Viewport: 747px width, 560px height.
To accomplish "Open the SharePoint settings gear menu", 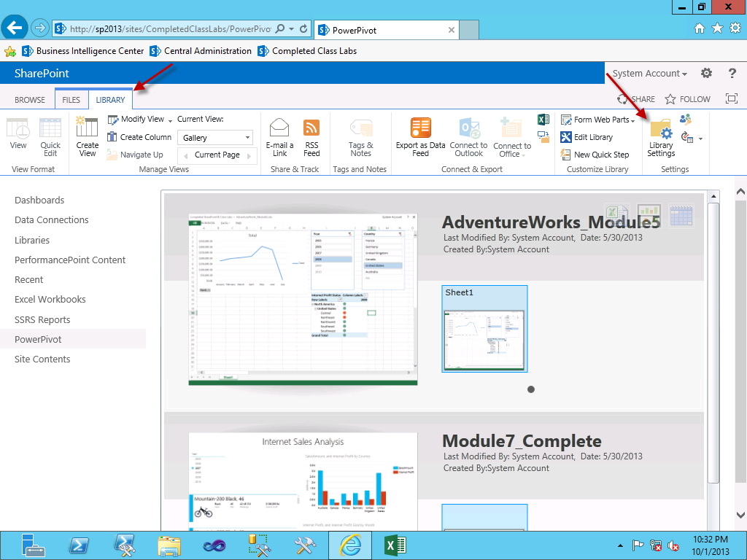I will click(706, 73).
